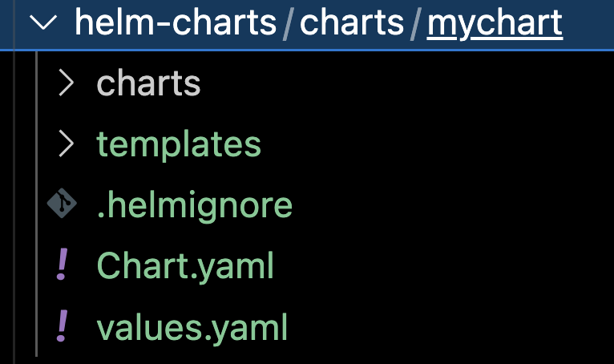Image resolution: width=614 pixels, height=364 pixels.
Task: Open the values.yaml file
Action: [192, 328]
